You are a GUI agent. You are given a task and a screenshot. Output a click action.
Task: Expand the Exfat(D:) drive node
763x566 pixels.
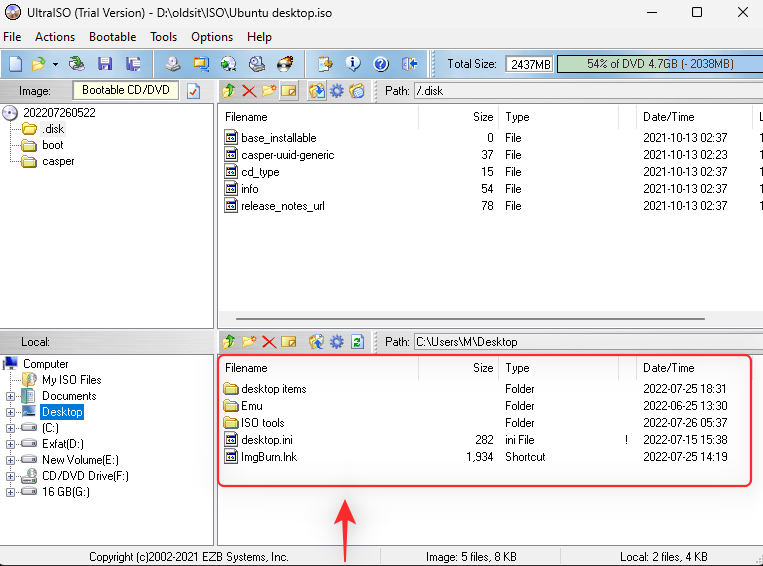coord(10,444)
